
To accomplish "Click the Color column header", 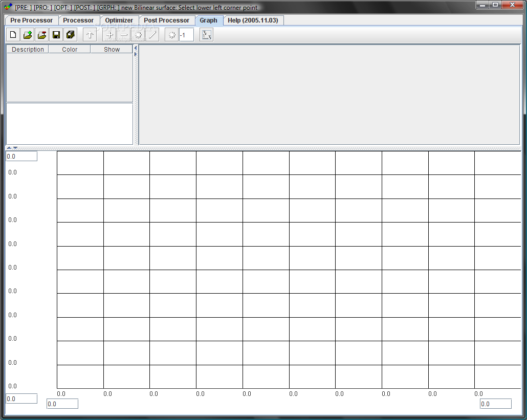I will click(x=70, y=50).
